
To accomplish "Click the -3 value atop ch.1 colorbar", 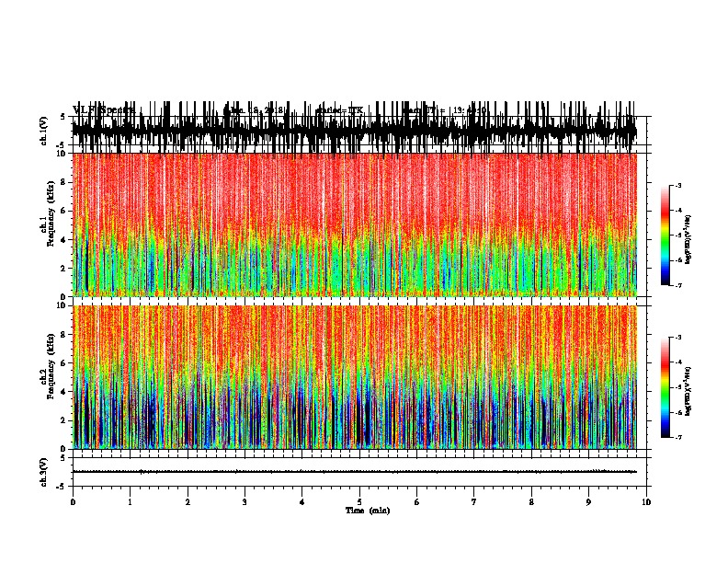I will click(x=677, y=186).
